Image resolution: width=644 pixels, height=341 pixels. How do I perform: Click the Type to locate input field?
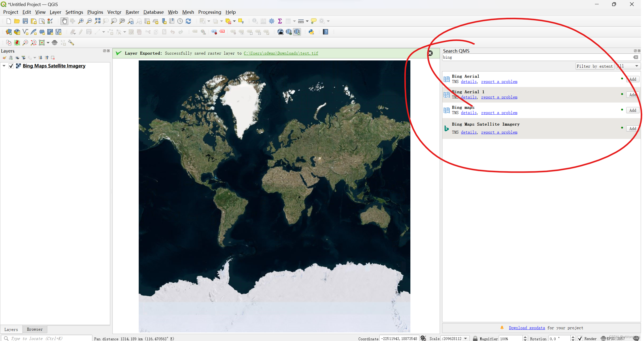45,338
